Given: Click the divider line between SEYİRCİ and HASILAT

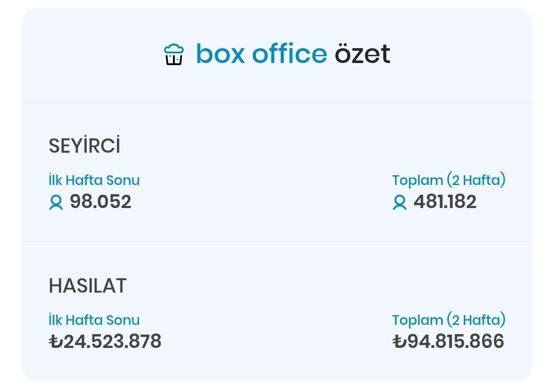Looking at the screenshot, I should pos(277,241).
